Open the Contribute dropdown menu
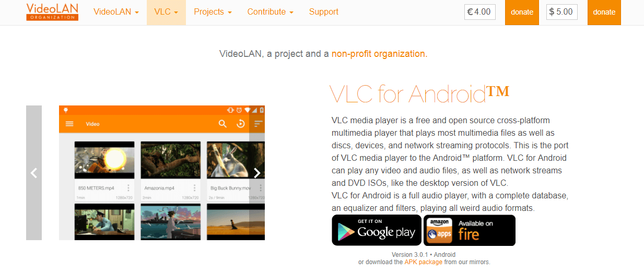Image resolution: width=644 pixels, height=272 pixels. [270, 12]
